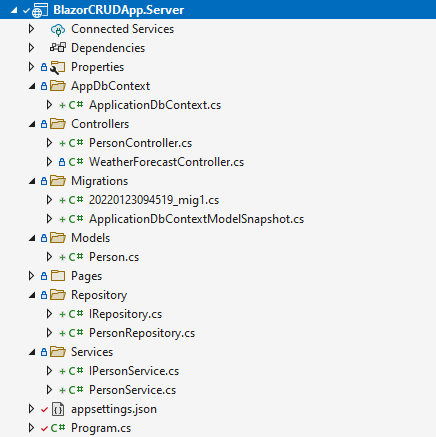
Task: Expand the PersonController.cs file node
Action: pyautogui.click(x=49, y=143)
